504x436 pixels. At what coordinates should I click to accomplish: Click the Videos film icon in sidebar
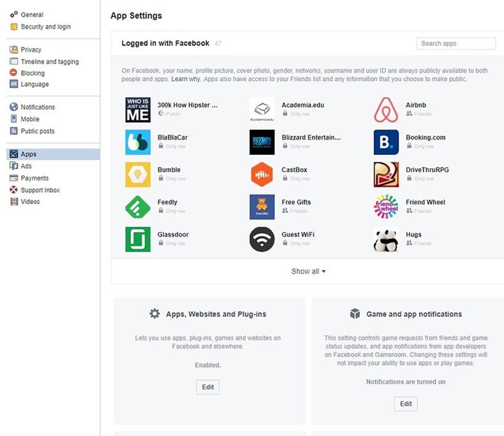tap(14, 202)
